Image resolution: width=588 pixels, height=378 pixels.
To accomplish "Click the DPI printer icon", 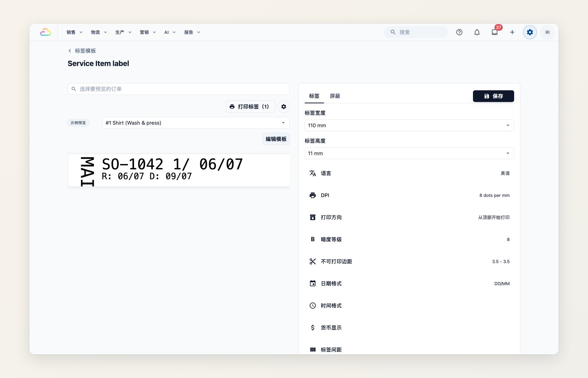I will [313, 195].
